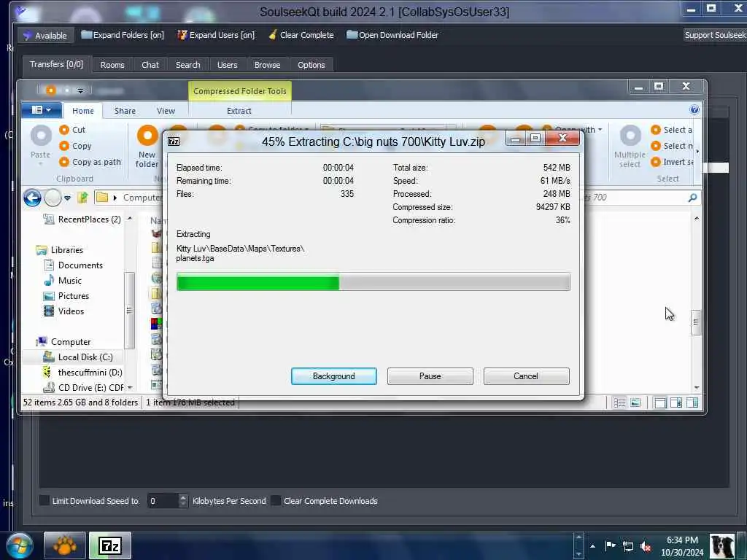
Task: Click the download speed limit input field
Action: click(163, 501)
